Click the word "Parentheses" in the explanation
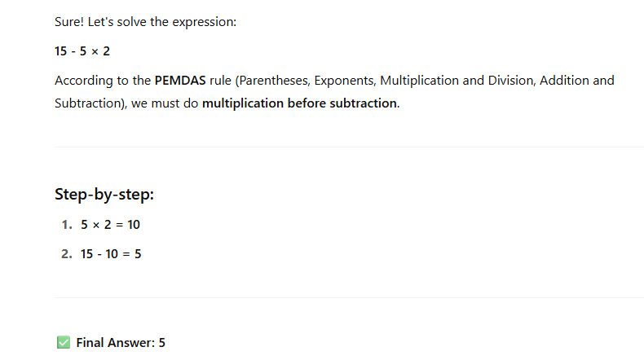 271,81
